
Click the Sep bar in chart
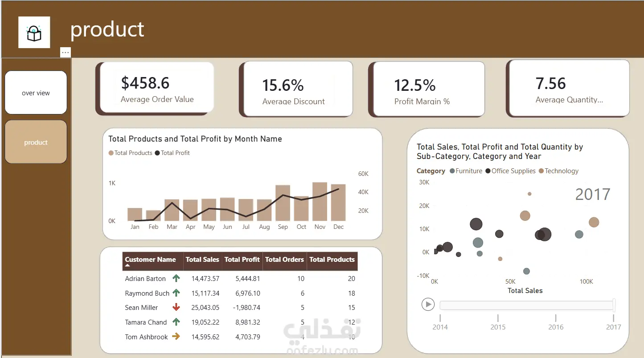(283, 203)
